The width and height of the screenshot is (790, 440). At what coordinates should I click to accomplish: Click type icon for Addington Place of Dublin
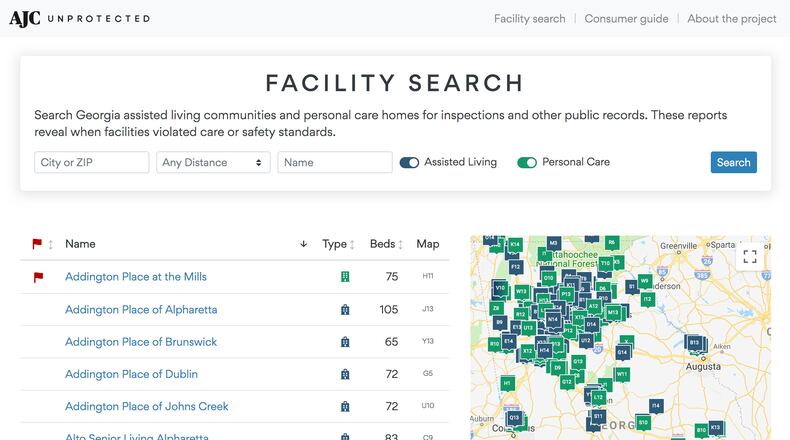click(x=345, y=374)
